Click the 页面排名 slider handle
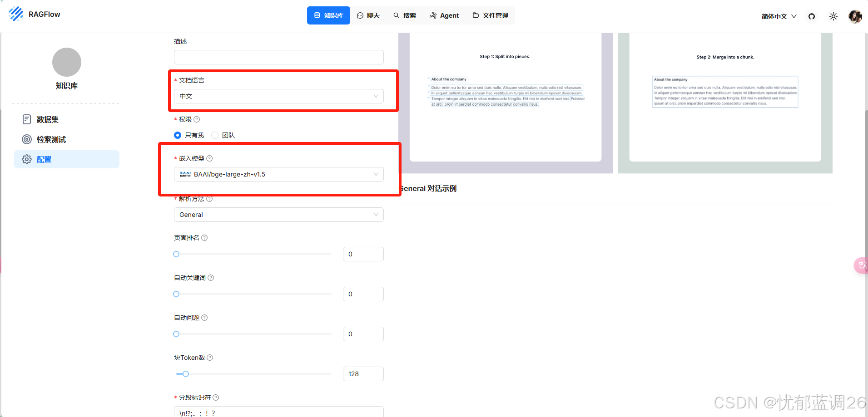Screen dimensions: 868x417 [176, 254]
